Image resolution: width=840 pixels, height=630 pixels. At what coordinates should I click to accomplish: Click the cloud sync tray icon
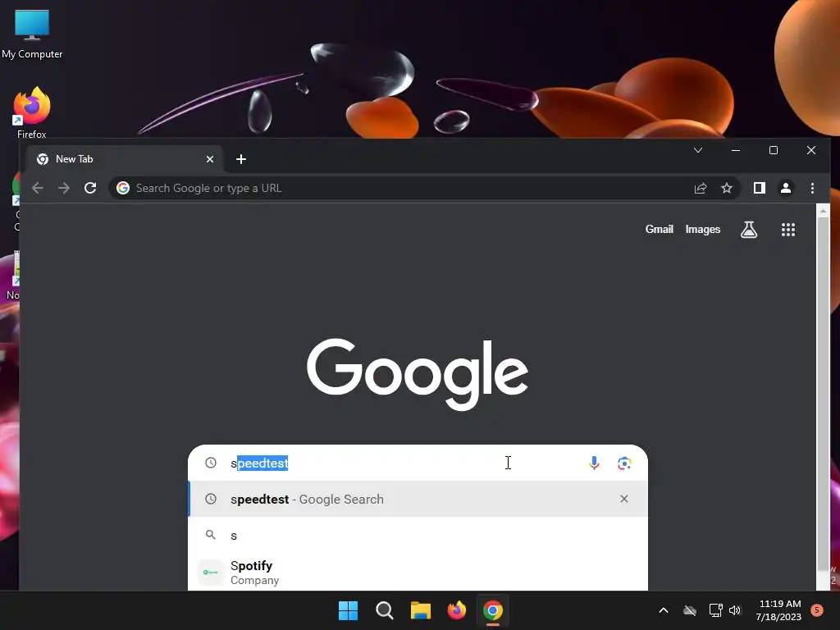[690, 610]
